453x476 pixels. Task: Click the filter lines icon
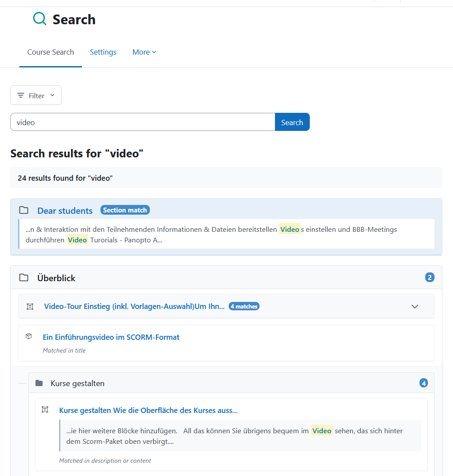(x=21, y=95)
